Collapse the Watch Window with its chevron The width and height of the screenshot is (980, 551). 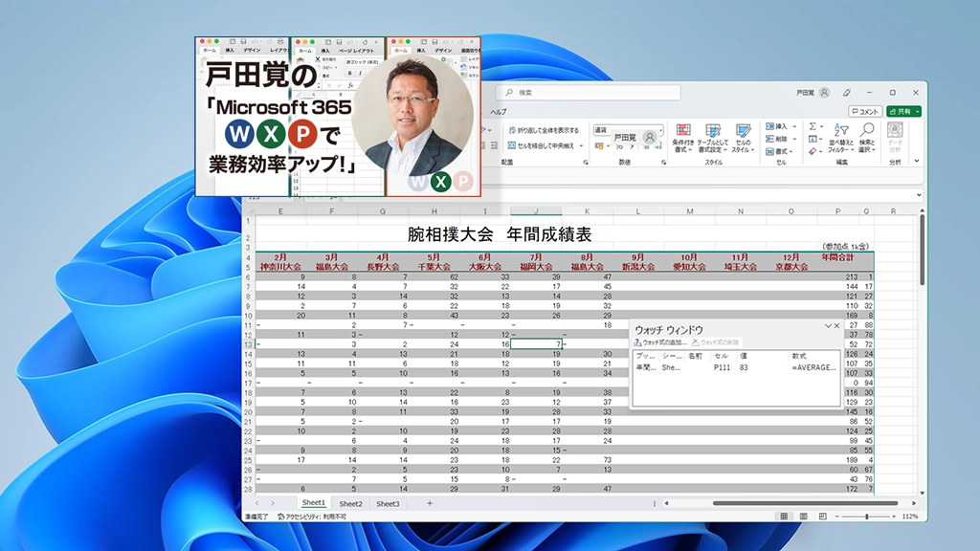[830, 326]
